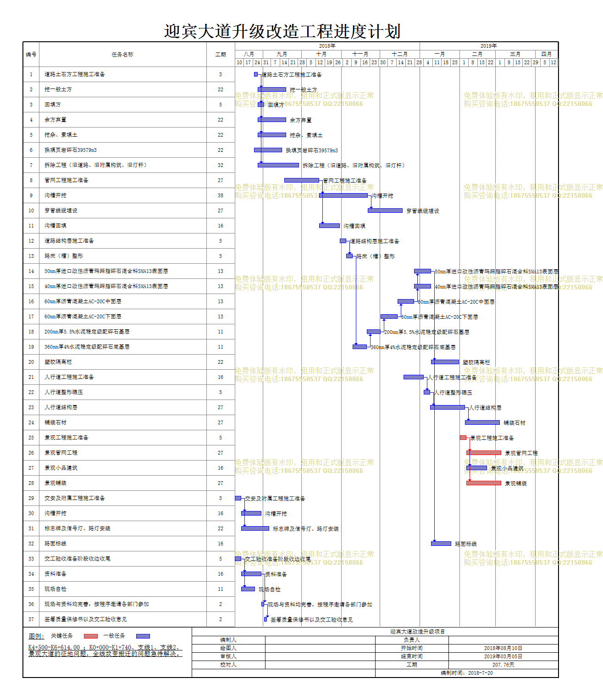Image resolution: width=603 pixels, height=700 pixels.
Task: Select 人行道工程施工准备 in the task name column
Action: click(x=69, y=377)
